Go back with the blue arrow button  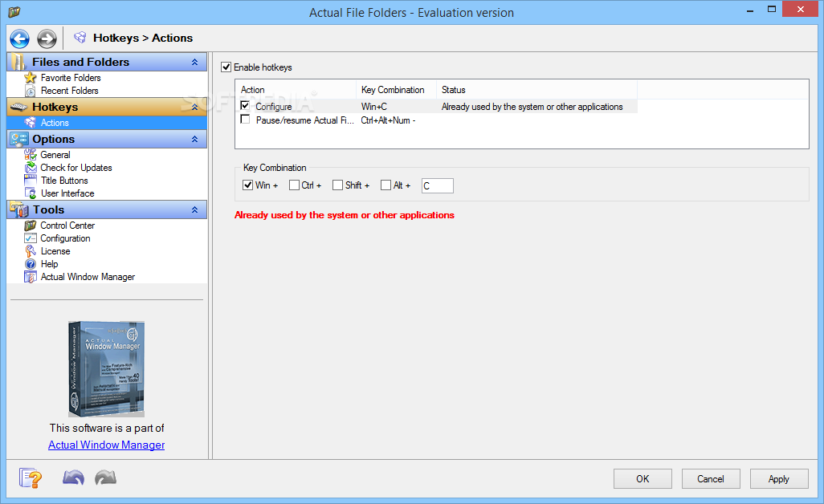point(20,39)
